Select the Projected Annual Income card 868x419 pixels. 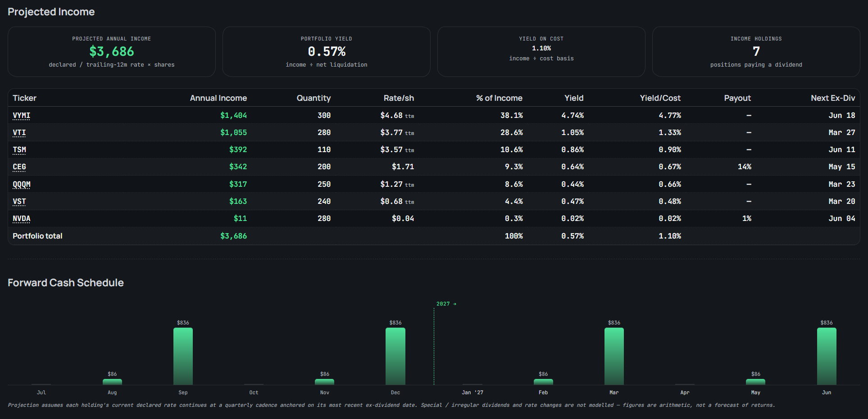click(x=112, y=52)
